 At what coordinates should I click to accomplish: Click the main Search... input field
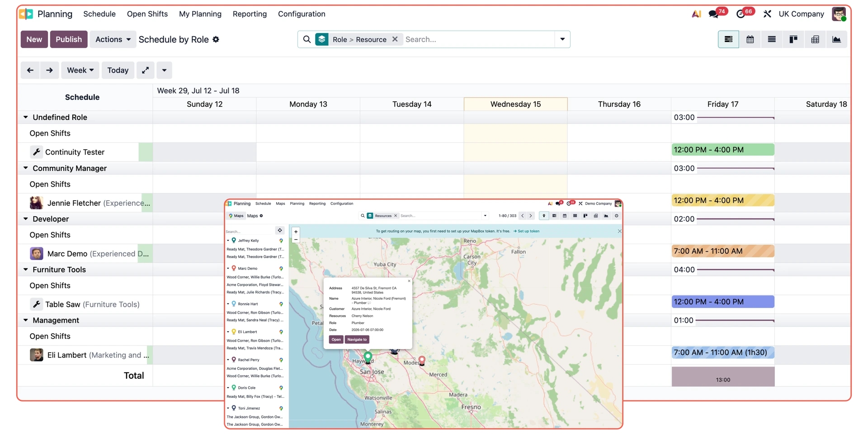pyautogui.click(x=478, y=39)
